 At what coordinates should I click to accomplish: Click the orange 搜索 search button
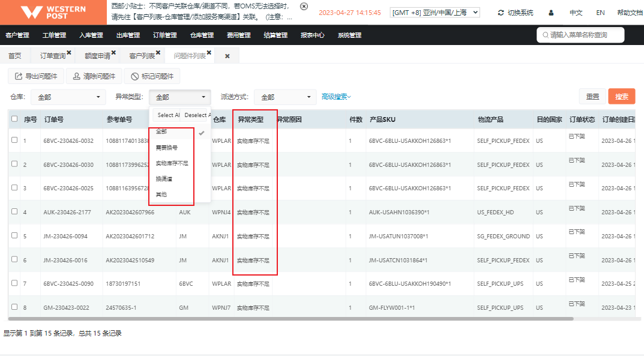(x=621, y=97)
